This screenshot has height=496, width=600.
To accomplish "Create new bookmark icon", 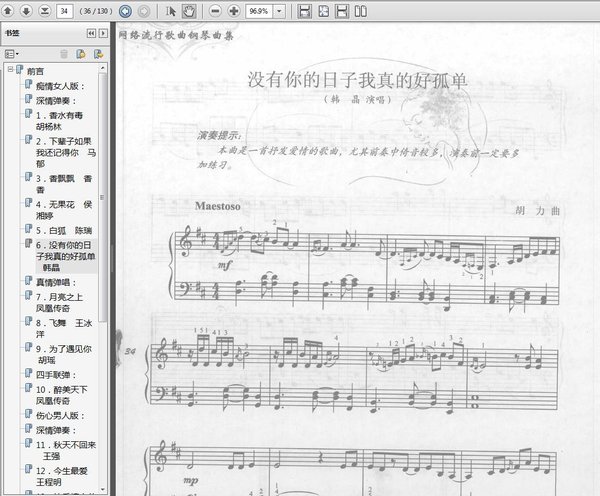I will 81,54.
